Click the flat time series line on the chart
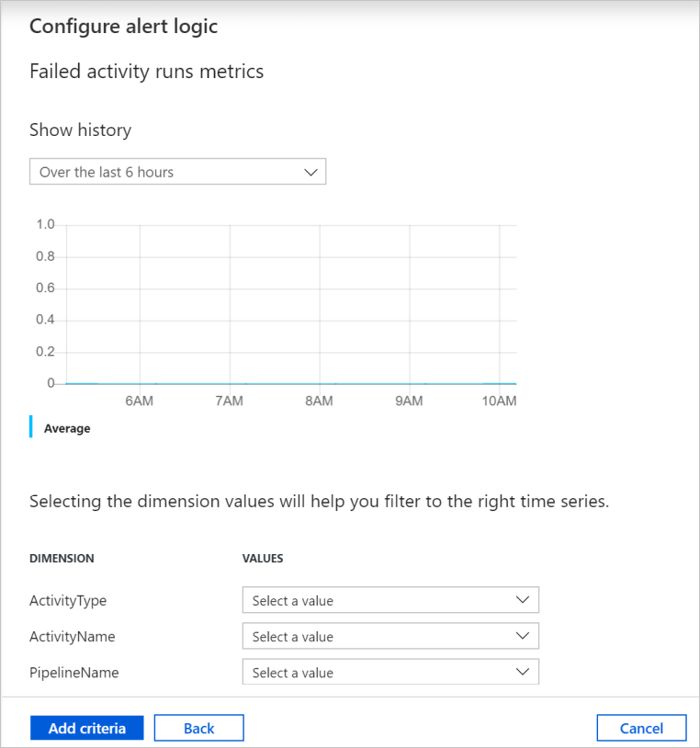The height and width of the screenshot is (748, 700). point(276,381)
